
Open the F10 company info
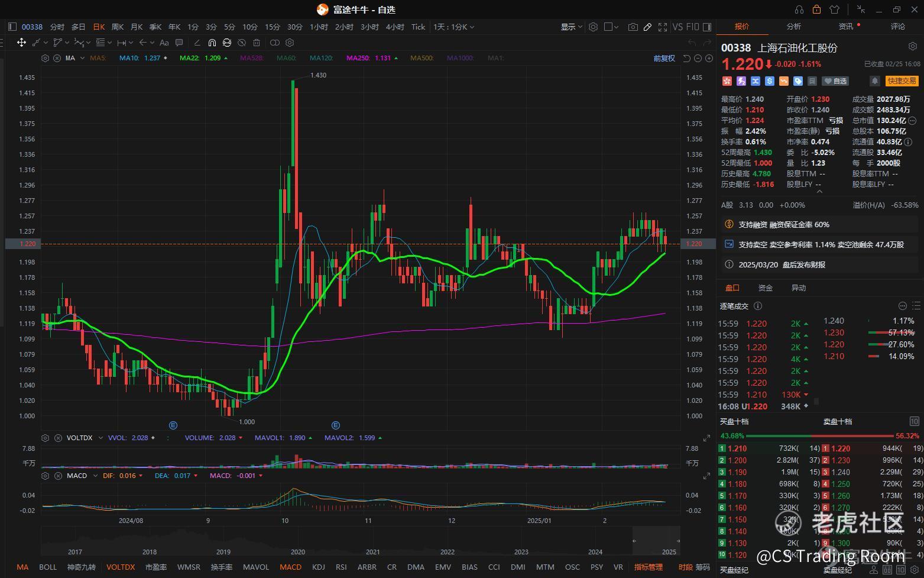(x=692, y=27)
